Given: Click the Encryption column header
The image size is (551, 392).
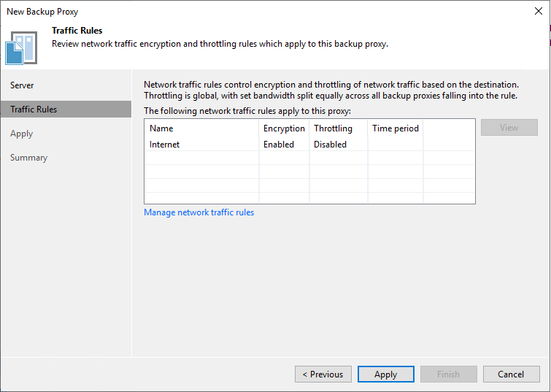Looking at the screenshot, I should pos(284,128).
